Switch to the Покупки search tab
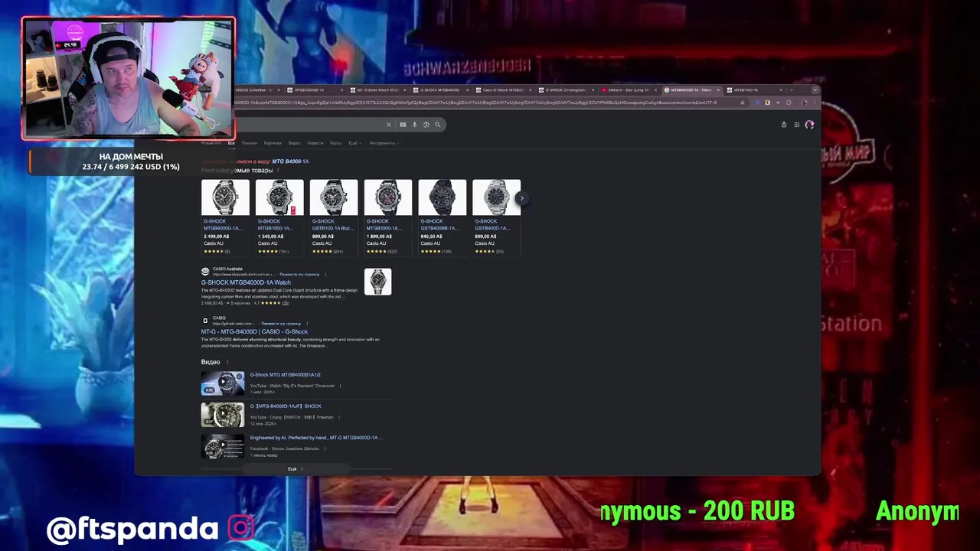 250,143
